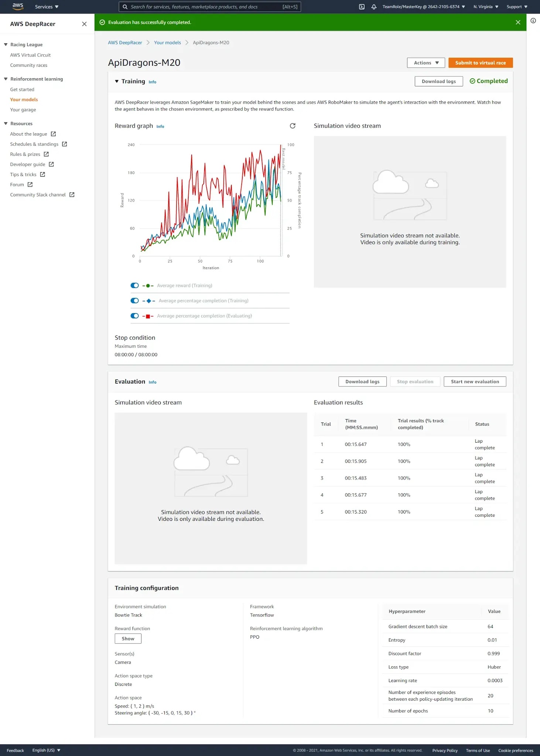Toggle Average percentage completion (Training) series
This screenshot has width=540, height=756.
(135, 300)
